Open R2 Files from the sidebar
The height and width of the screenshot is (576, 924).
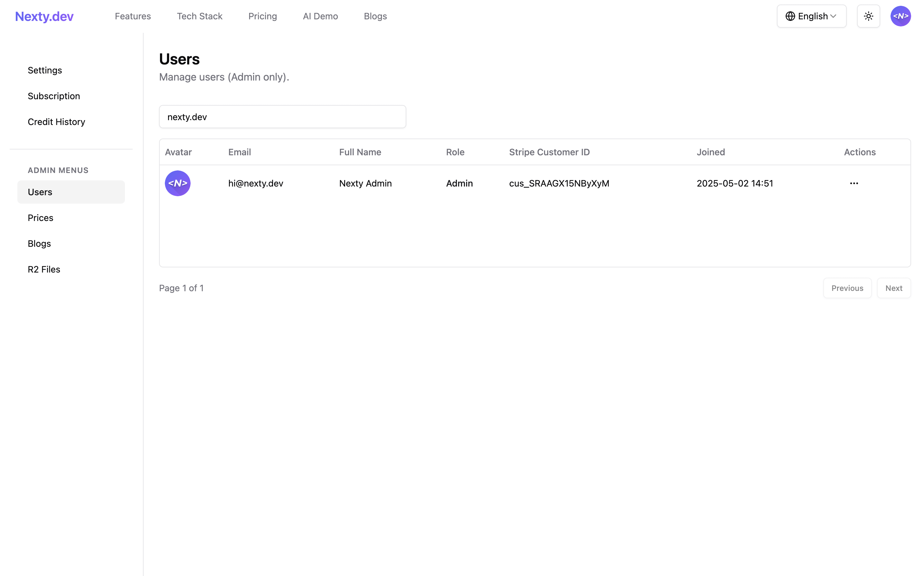tap(43, 269)
